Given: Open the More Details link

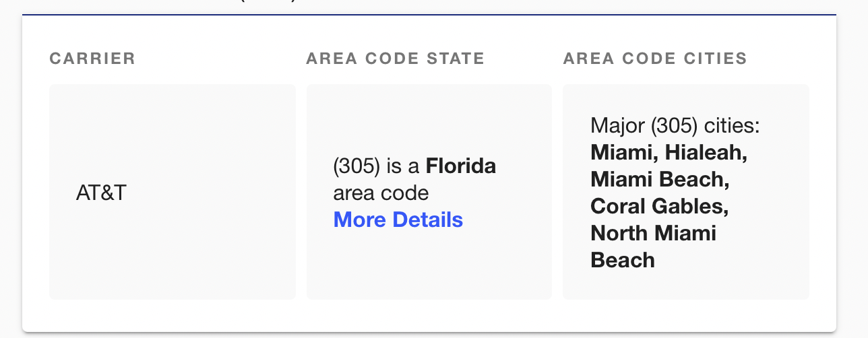Looking at the screenshot, I should click(x=398, y=219).
